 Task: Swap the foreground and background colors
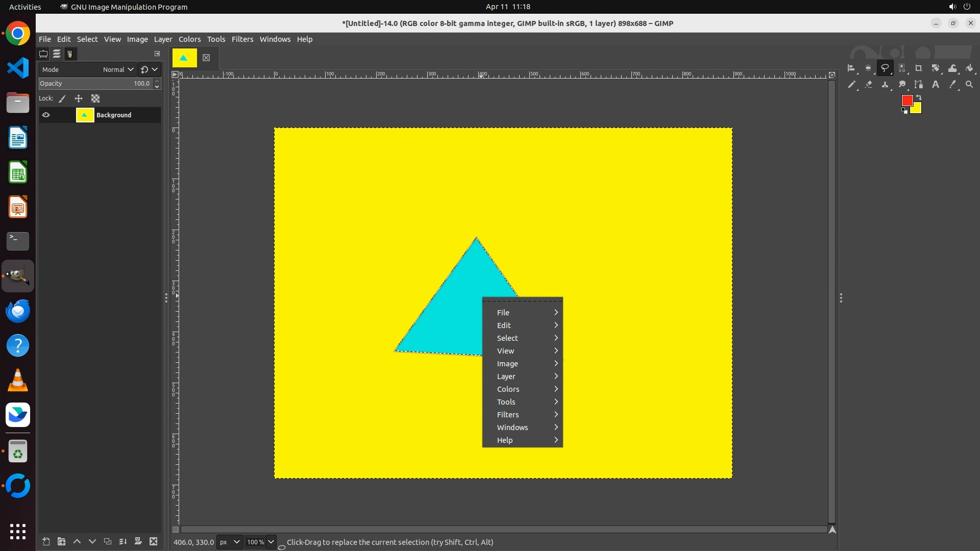pyautogui.click(x=919, y=97)
